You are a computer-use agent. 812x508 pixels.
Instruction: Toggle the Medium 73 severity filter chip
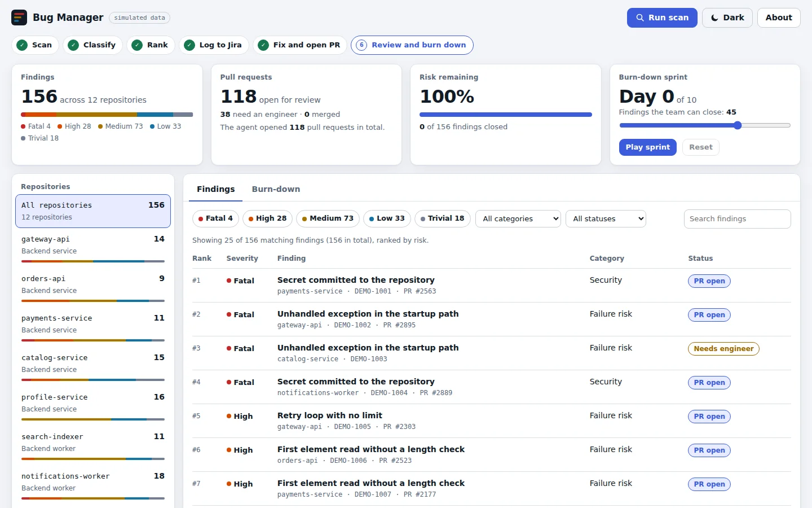point(328,218)
